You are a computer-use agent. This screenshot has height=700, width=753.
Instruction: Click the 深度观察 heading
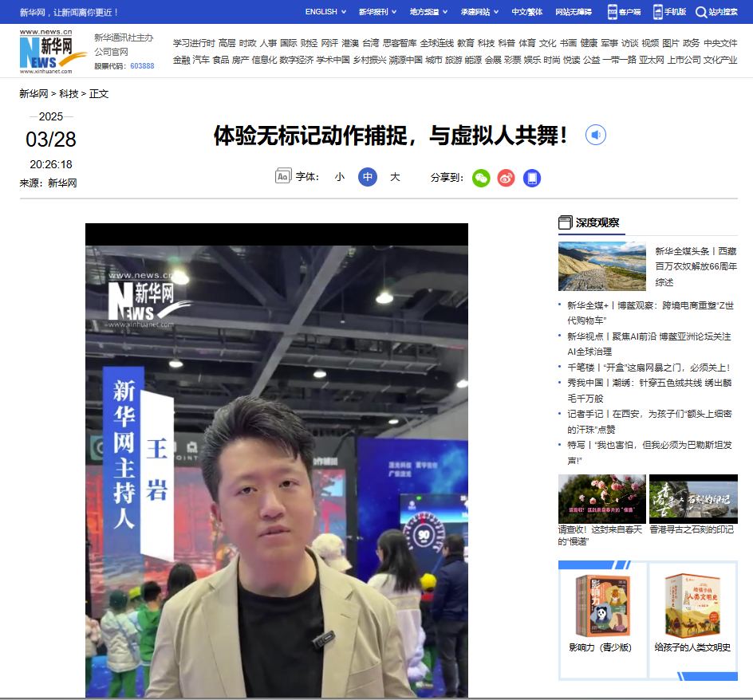pos(597,222)
